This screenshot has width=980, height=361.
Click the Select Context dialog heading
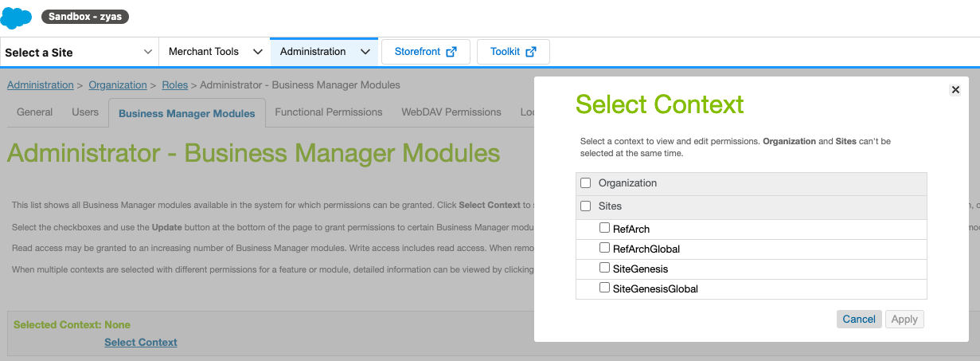[x=659, y=104]
